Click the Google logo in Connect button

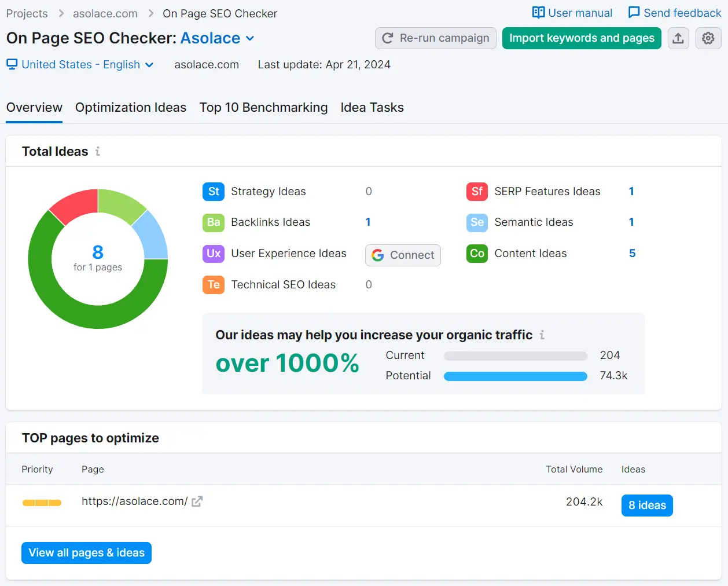[378, 255]
